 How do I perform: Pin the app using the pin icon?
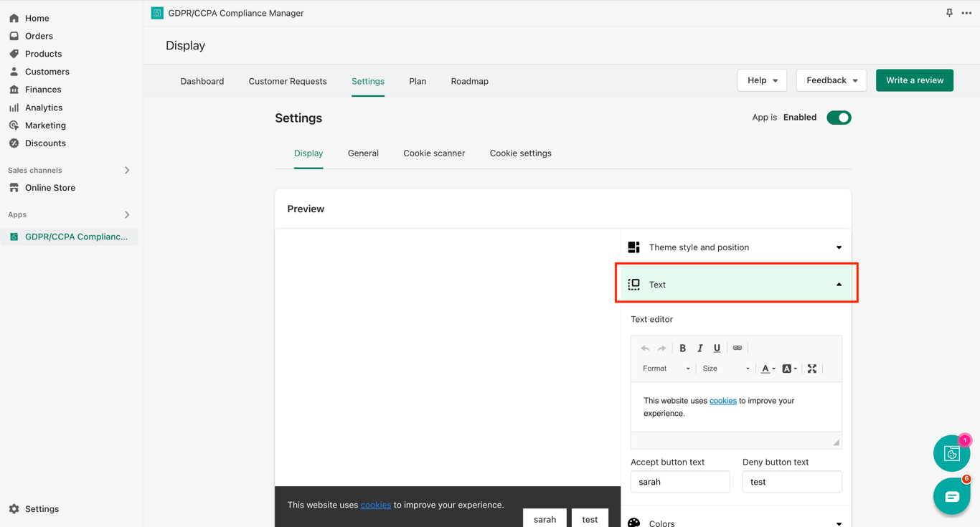tap(949, 13)
